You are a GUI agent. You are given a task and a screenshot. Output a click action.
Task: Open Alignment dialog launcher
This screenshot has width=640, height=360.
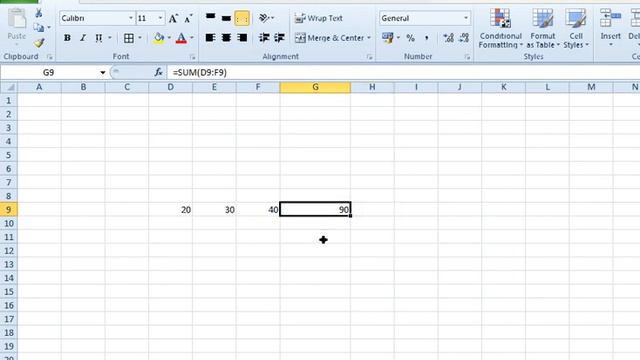coord(369,57)
